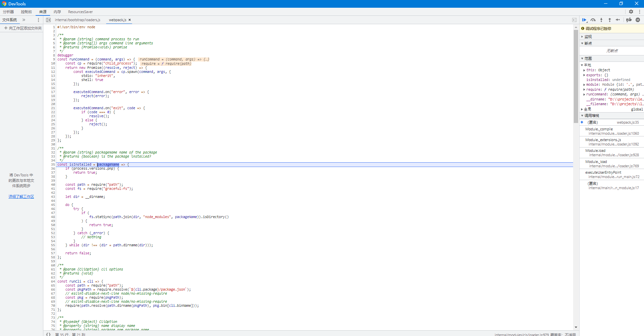Click the highlighted packageName parameter
Screen dimensions: 644x336
click(108, 165)
